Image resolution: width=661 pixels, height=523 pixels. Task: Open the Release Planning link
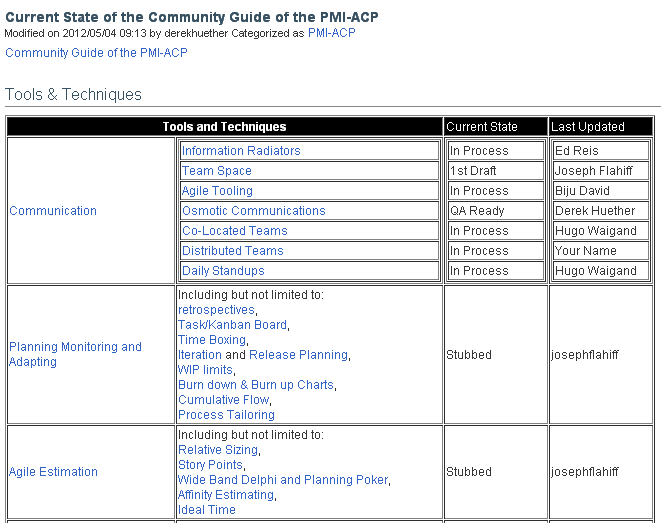coord(298,355)
